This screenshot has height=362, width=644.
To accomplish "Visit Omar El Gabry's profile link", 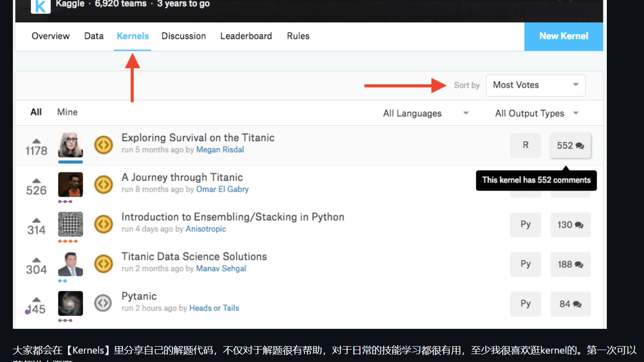I will 222,189.
